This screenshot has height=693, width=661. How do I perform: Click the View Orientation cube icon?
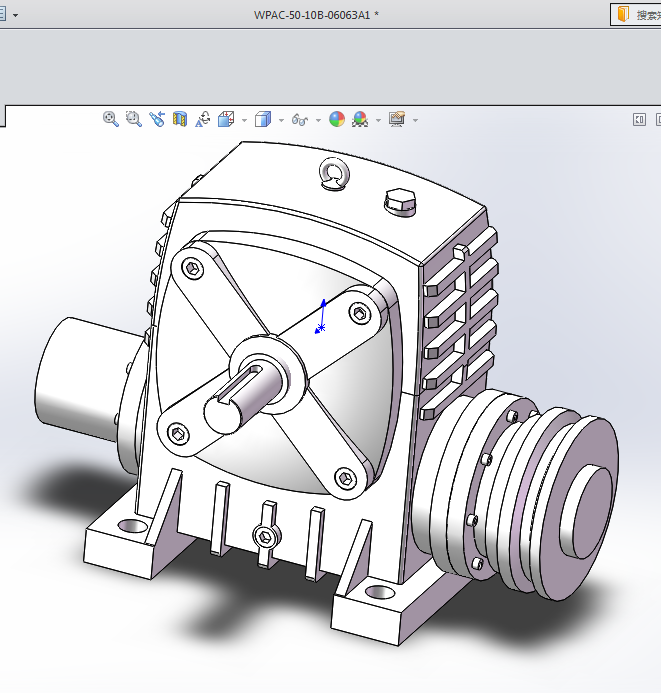click(226, 119)
